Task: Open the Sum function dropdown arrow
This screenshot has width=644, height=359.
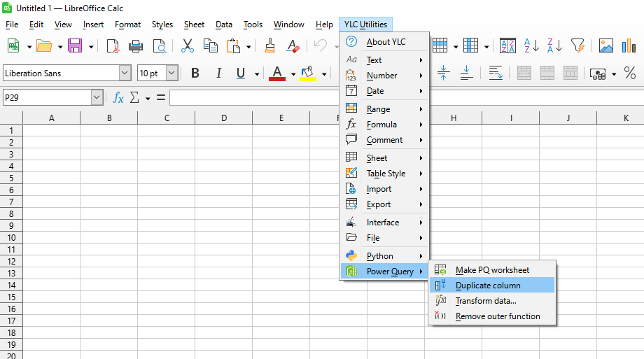Action: pyautogui.click(x=148, y=99)
